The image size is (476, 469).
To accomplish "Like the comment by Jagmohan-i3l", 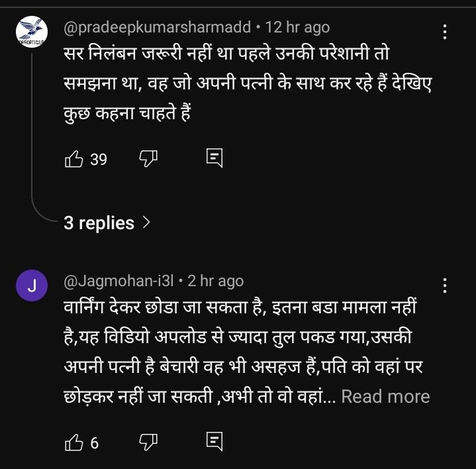I will click(73, 442).
